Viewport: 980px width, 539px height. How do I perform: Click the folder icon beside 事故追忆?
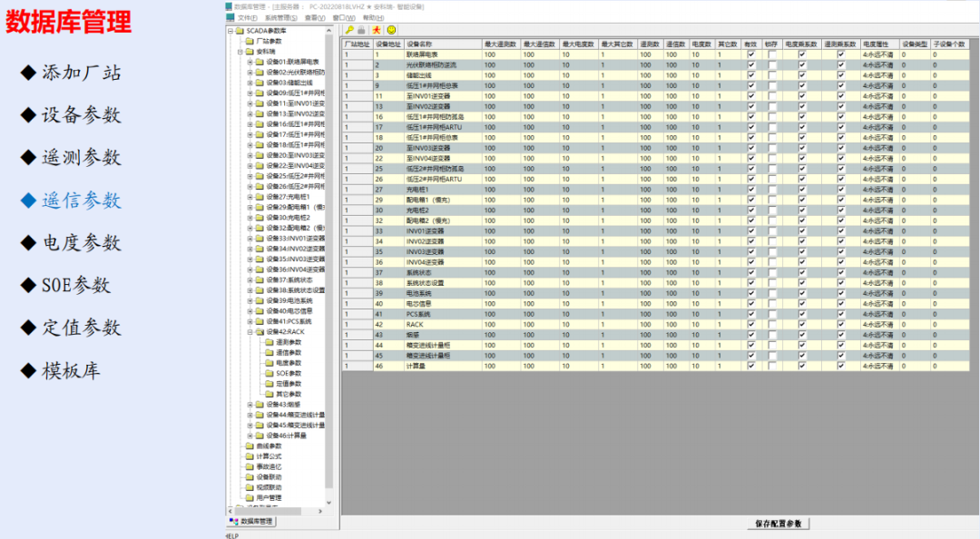point(250,467)
